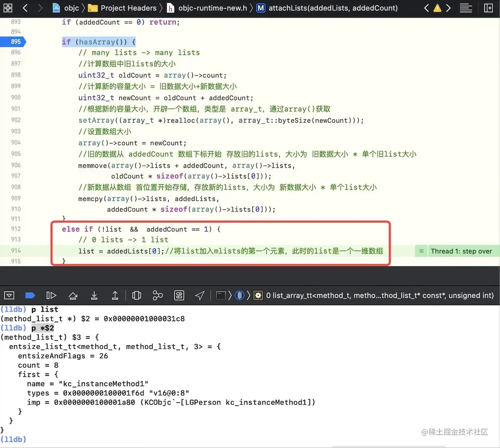Hide the debug area
This screenshot has width=500, height=448.
click(9, 296)
